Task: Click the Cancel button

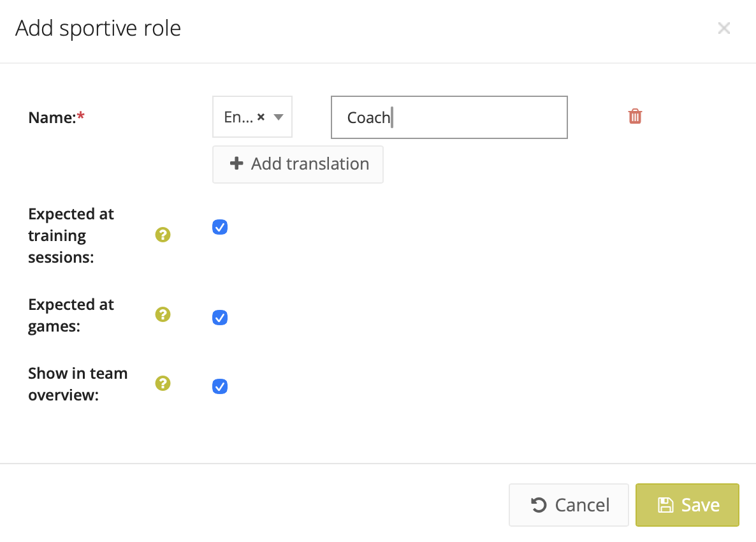Action: point(569,505)
